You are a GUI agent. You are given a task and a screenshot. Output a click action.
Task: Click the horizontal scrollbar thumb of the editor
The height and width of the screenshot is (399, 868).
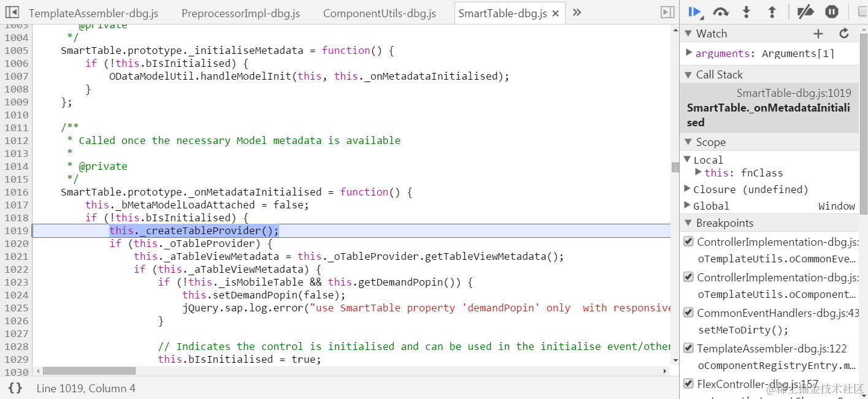click(89, 371)
